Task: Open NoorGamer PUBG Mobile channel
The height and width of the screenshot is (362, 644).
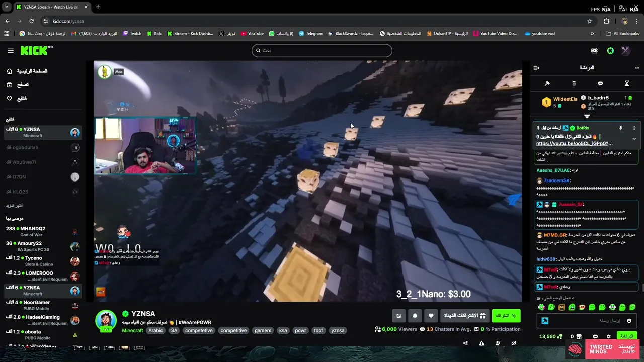Action: tap(43, 305)
